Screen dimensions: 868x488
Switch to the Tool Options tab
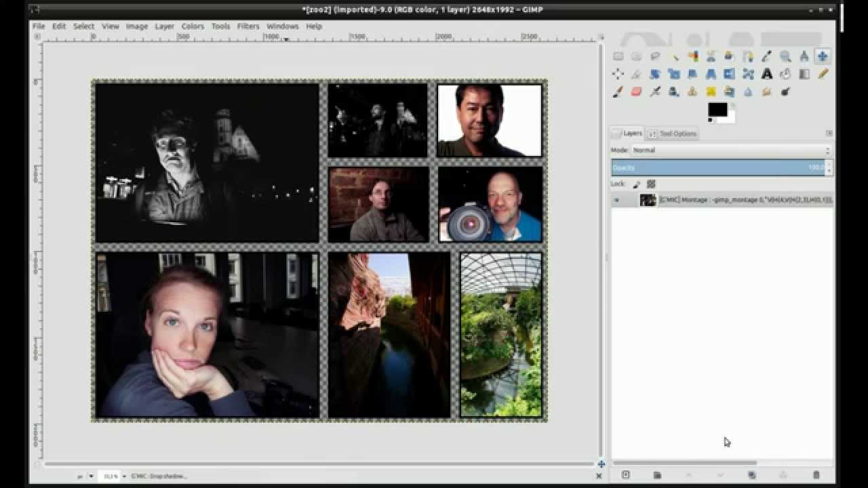click(x=673, y=134)
